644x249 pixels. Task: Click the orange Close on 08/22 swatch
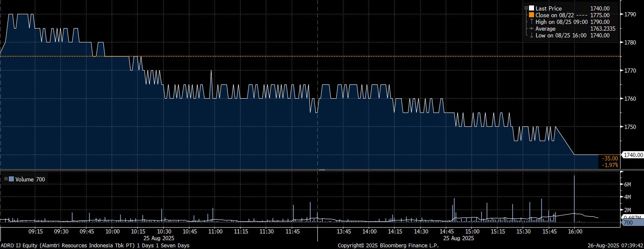531,15
